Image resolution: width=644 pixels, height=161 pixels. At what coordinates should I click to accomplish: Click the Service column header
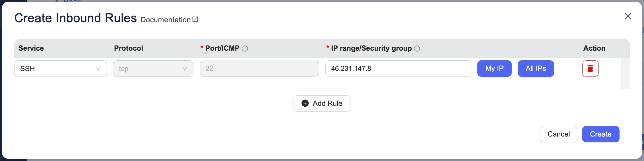tap(31, 48)
